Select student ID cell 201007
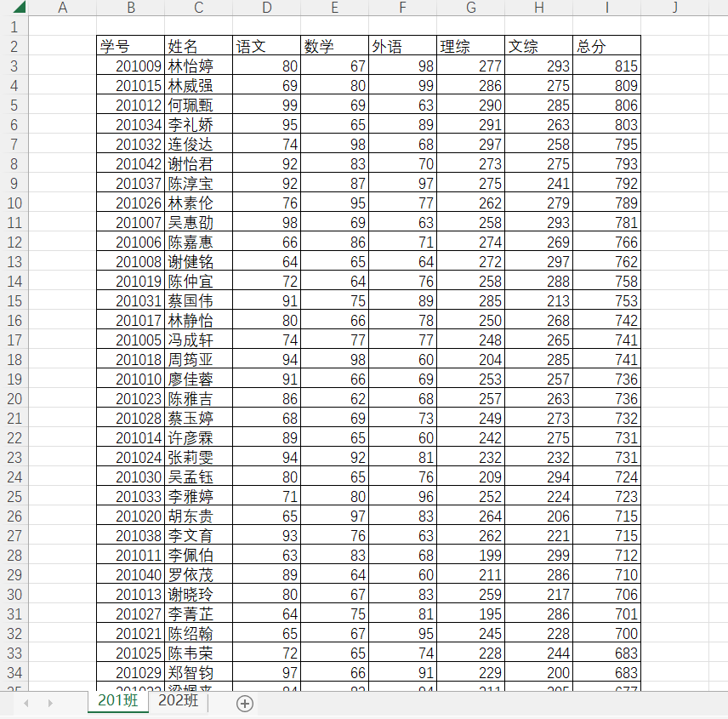 pos(130,222)
